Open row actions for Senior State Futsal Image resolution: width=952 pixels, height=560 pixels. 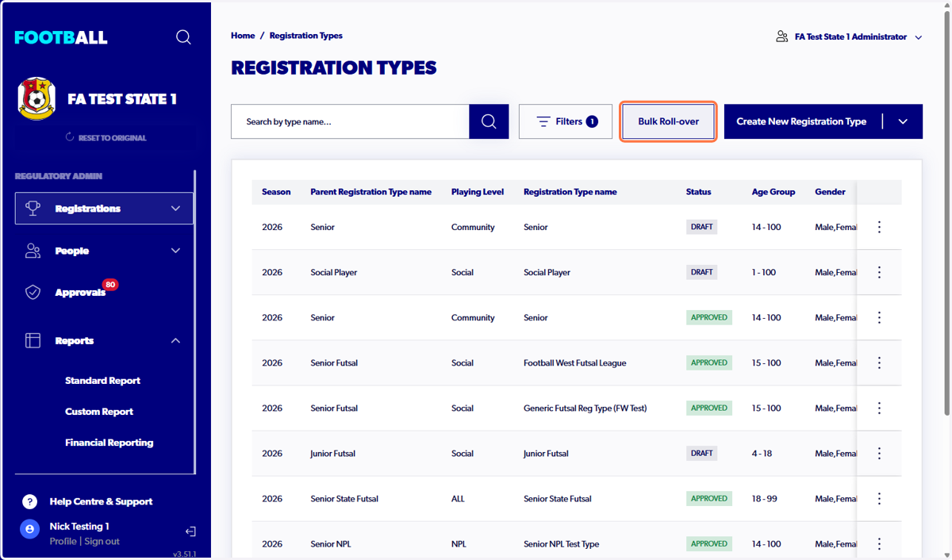pyautogui.click(x=879, y=499)
